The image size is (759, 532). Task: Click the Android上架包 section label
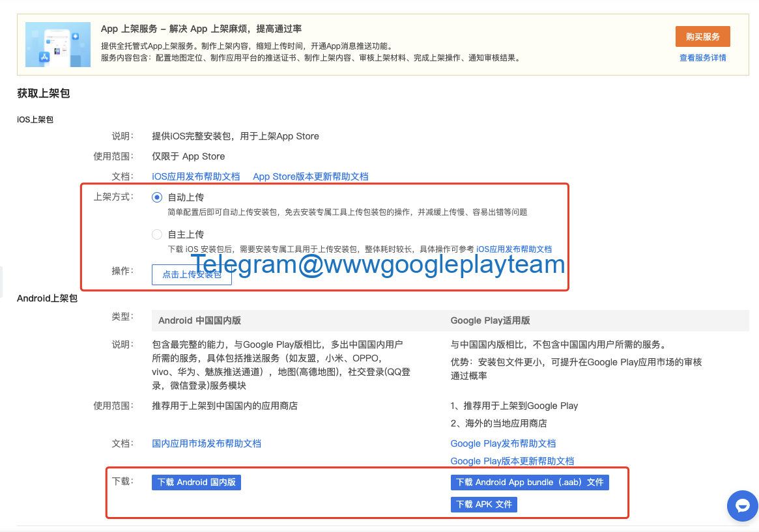click(x=47, y=298)
